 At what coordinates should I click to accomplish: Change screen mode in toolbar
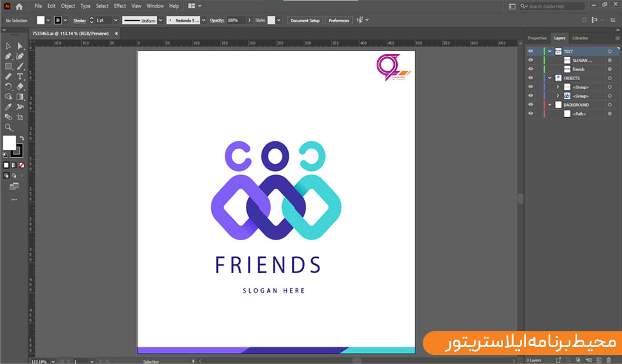(15, 186)
